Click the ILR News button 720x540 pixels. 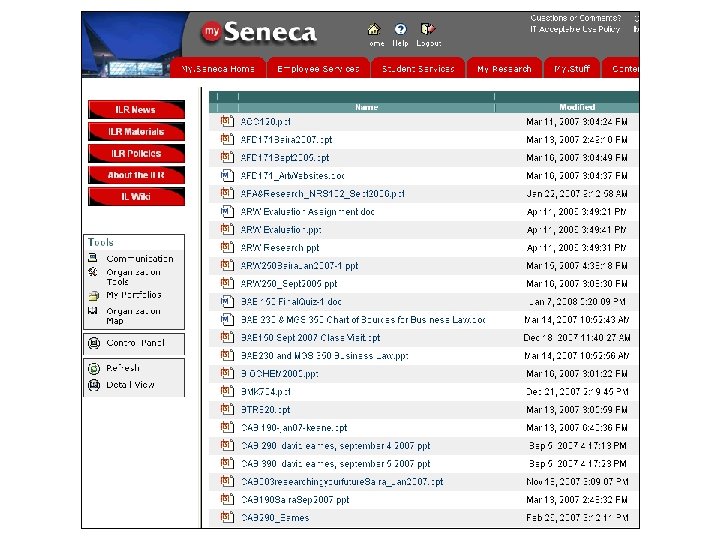(136, 110)
